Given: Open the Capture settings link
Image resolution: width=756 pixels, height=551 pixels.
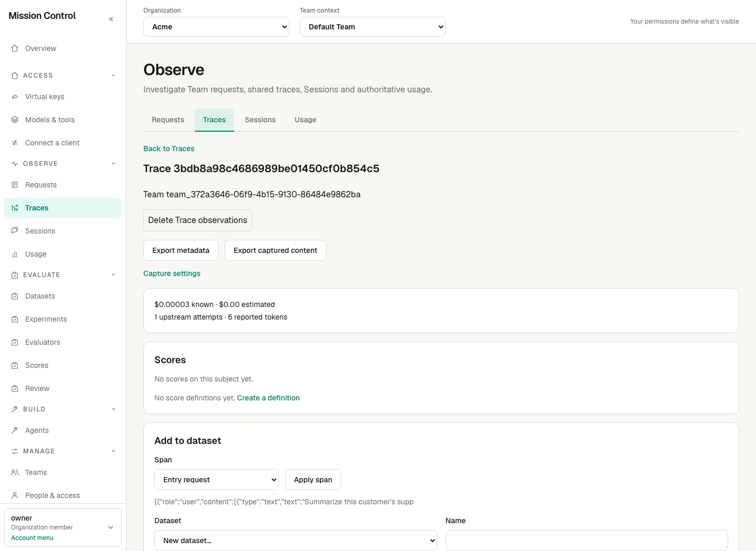Looking at the screenshot, I should (172, 273).
